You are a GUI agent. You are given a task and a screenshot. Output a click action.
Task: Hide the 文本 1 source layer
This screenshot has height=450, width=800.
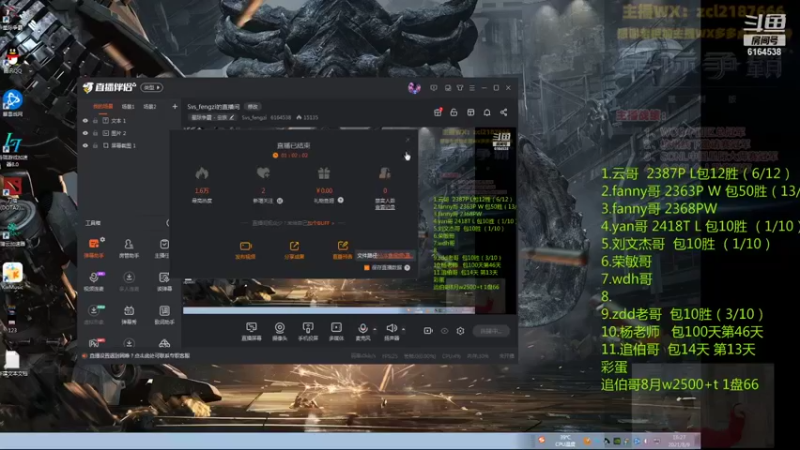[x=85, y=121]
